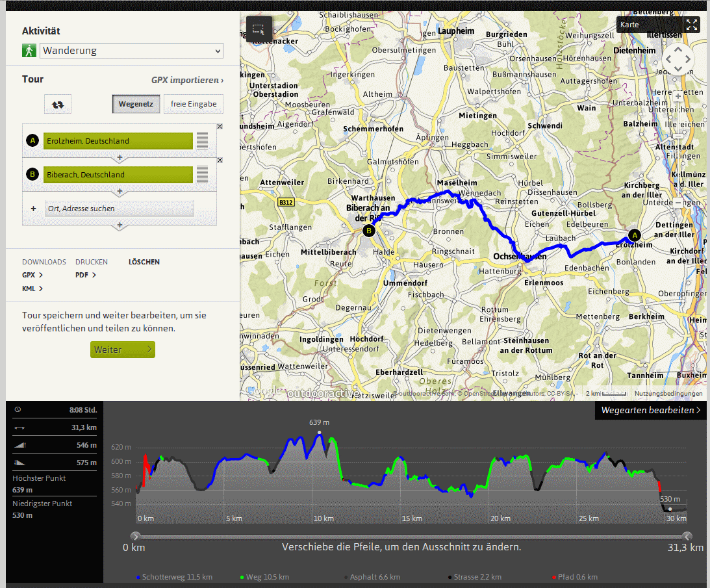Switch to freie Eingabe routing mode
The height and width of the screenshot is (588, 710).
(x=193, y=104)
